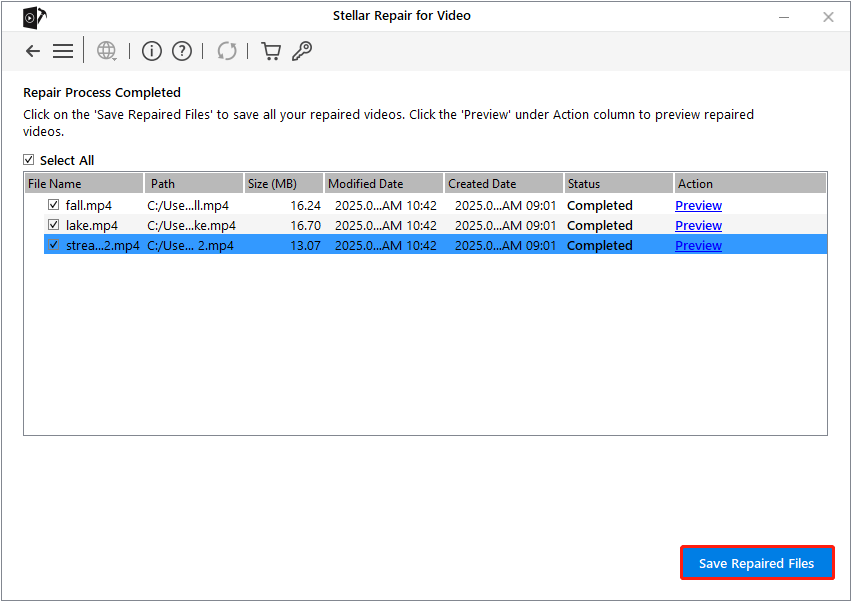
Task: Click the size value 16.24
Action: pos(306,206)
